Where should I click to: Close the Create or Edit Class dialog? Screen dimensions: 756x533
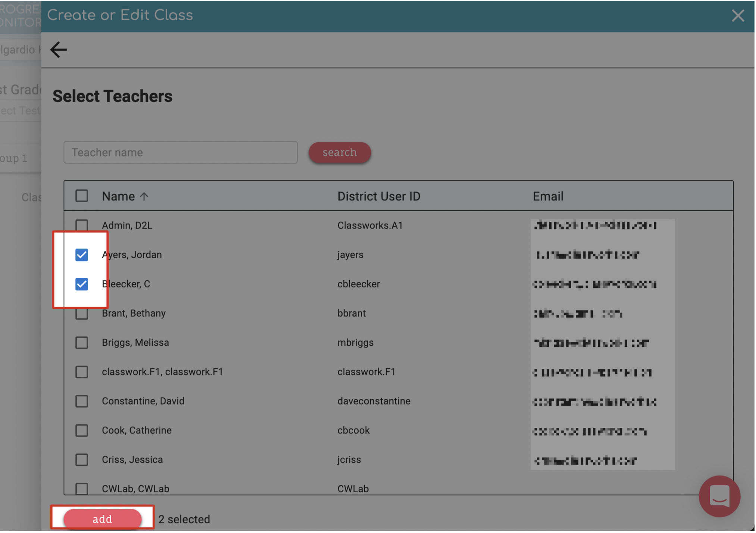(x=739, y=16)
